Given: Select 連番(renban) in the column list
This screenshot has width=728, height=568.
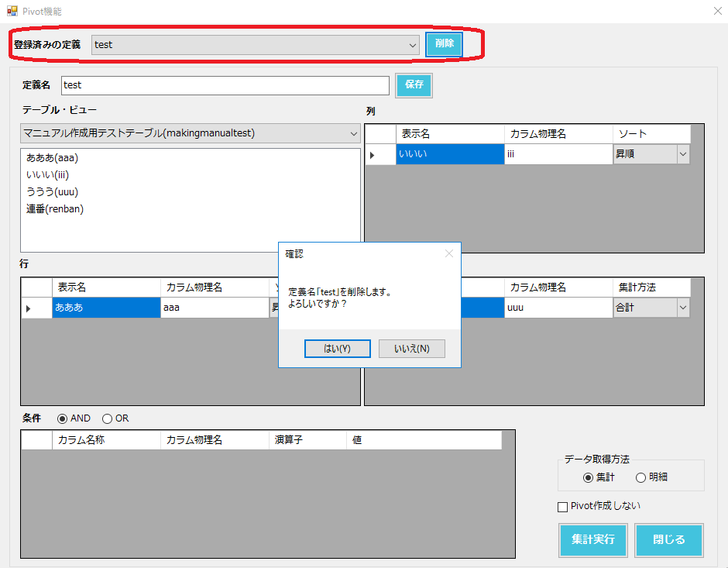Looking at the screenshot, I should [55, 209].
